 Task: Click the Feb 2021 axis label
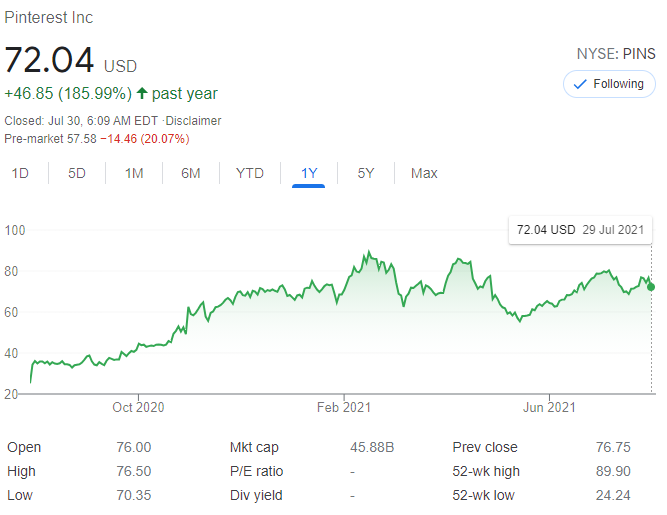(x=344, y=407)
